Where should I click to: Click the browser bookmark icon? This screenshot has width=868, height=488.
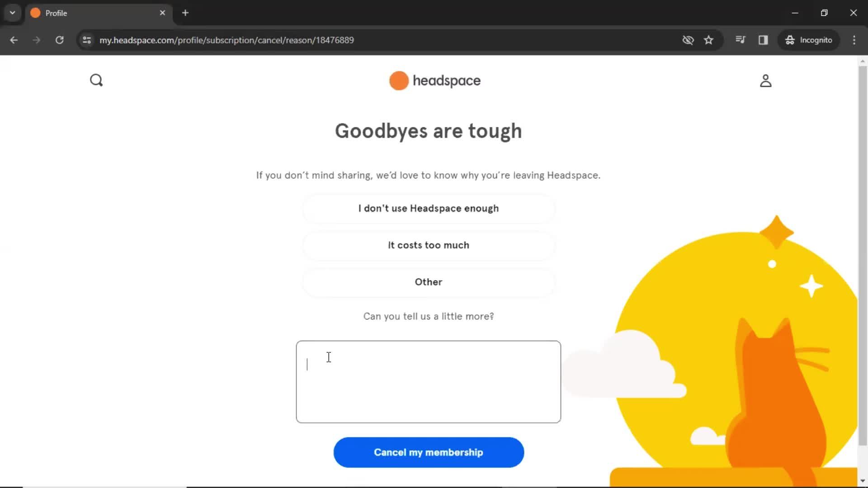point(709,40)
